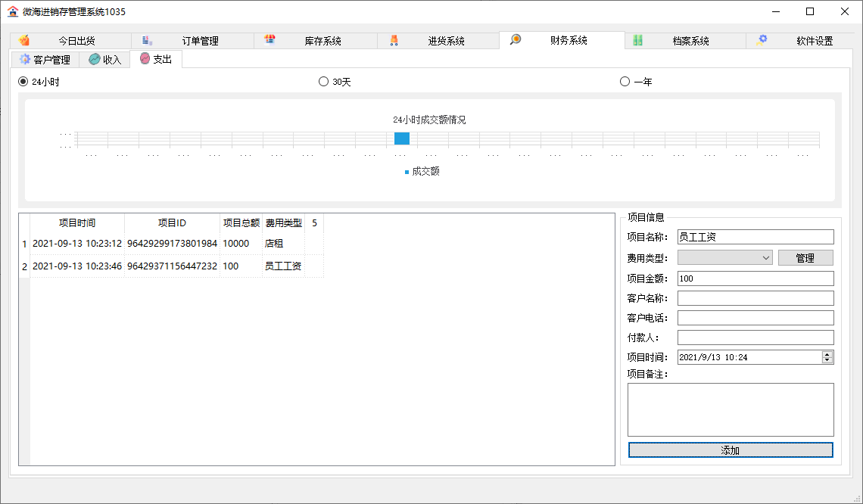Image resolution: width=863 pixels, height=504 pixels.
Task: Click the blue bar in the chart
Action: click(x=402, y=138)
